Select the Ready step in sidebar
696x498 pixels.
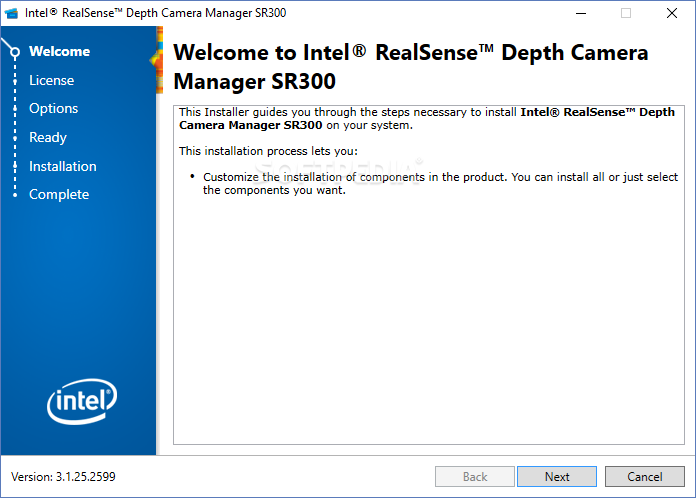[48, 138]
